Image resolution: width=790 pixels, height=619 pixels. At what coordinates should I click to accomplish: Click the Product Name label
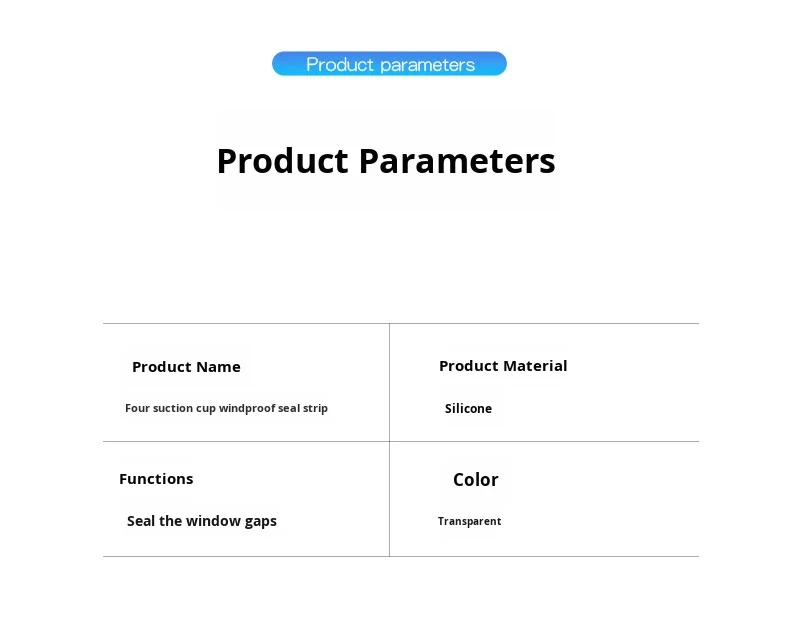coord(186,367)
